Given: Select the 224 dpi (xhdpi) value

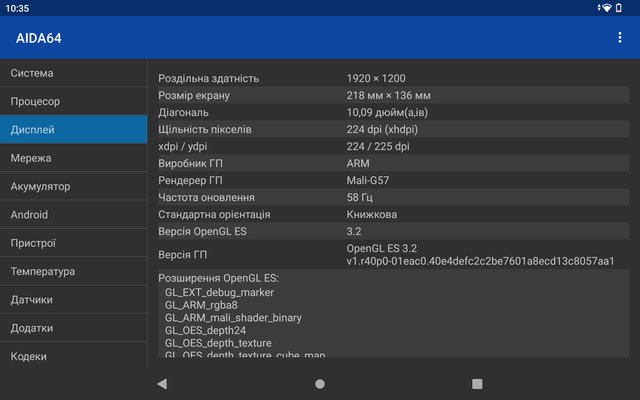Looking at the screenshot, I should [x=382, y=129].
